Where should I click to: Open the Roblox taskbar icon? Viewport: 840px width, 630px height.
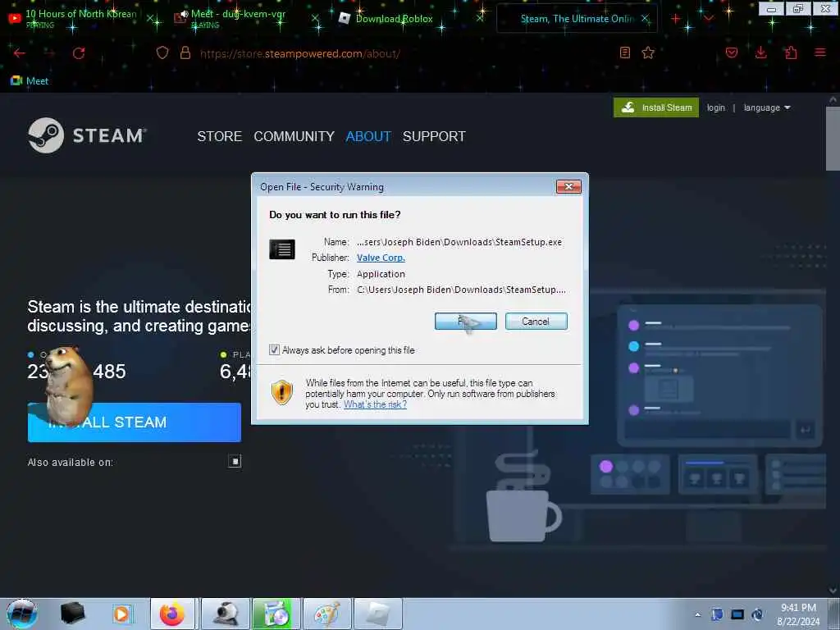coord(377,614)
